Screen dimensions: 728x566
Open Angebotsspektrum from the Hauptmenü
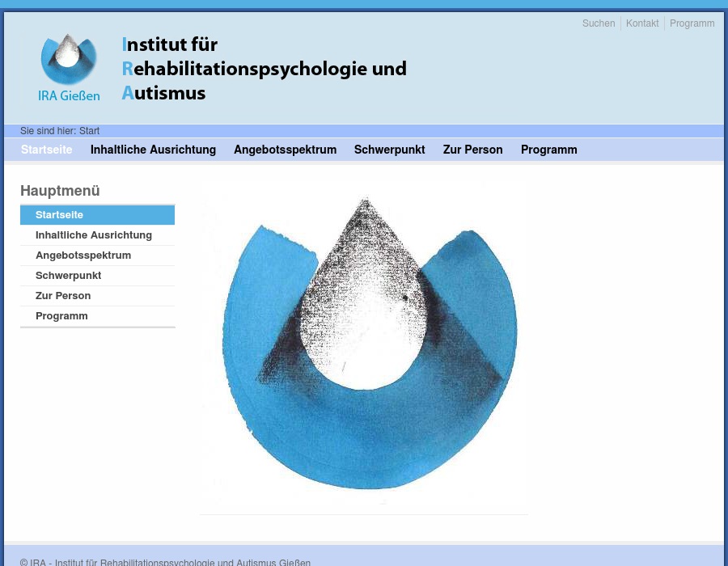(x=83, y=255)
